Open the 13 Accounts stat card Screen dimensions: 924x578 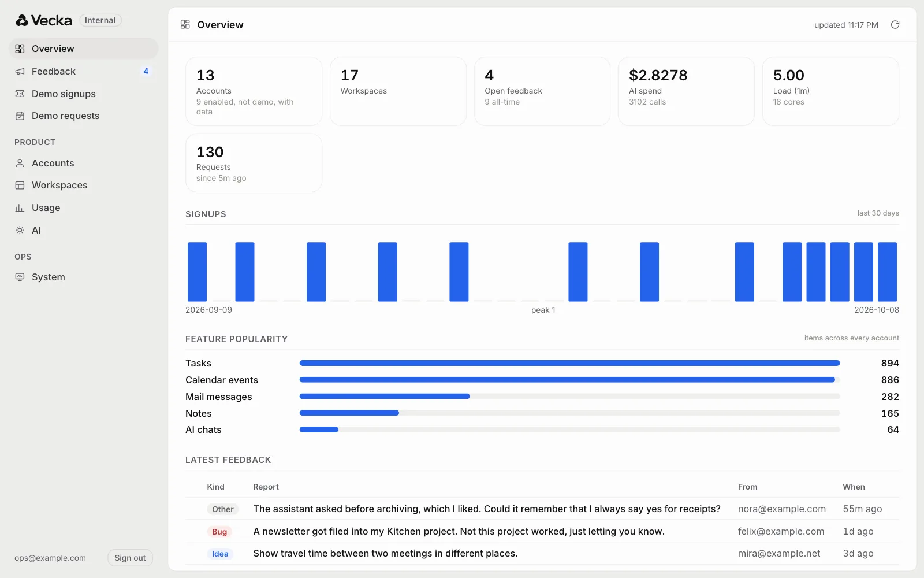[254, 91]
